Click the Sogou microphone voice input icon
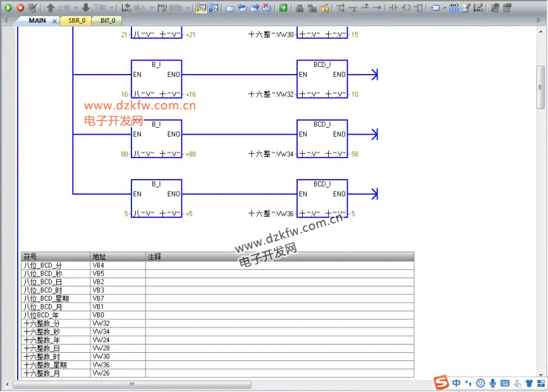548x392 pixels. pyautogui.click(x=493, y=383)
